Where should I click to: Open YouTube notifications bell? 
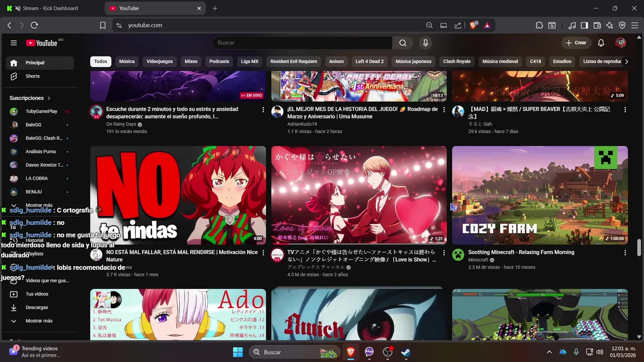pos(601,43)
